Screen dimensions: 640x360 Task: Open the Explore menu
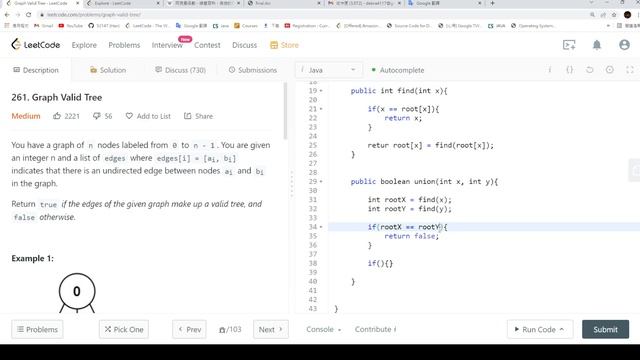(x=84, y=45)
